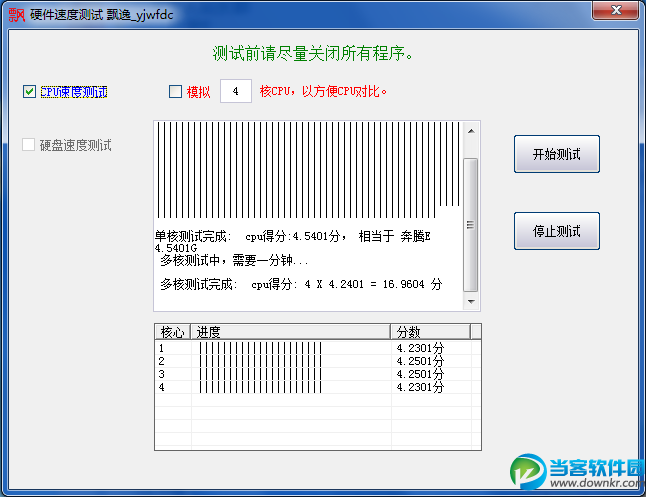Click the log scrollbar thumb
The image size is (646, 497).
tap(470, 225)
